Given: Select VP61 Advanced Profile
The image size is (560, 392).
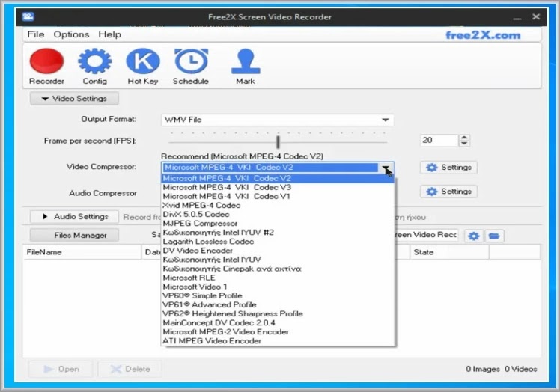Looking at the screenshot, I should pyautogui.click(x=278, y=305).
